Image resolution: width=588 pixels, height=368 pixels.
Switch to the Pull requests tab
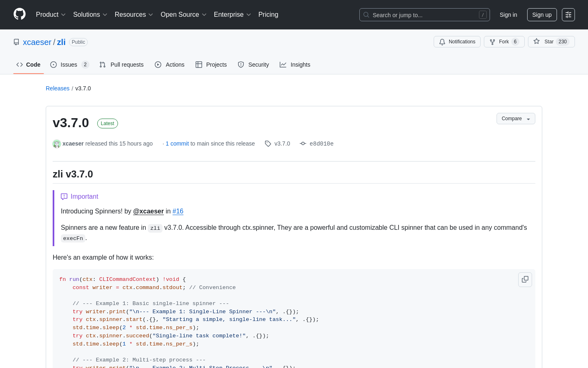[x=122, y=65]
